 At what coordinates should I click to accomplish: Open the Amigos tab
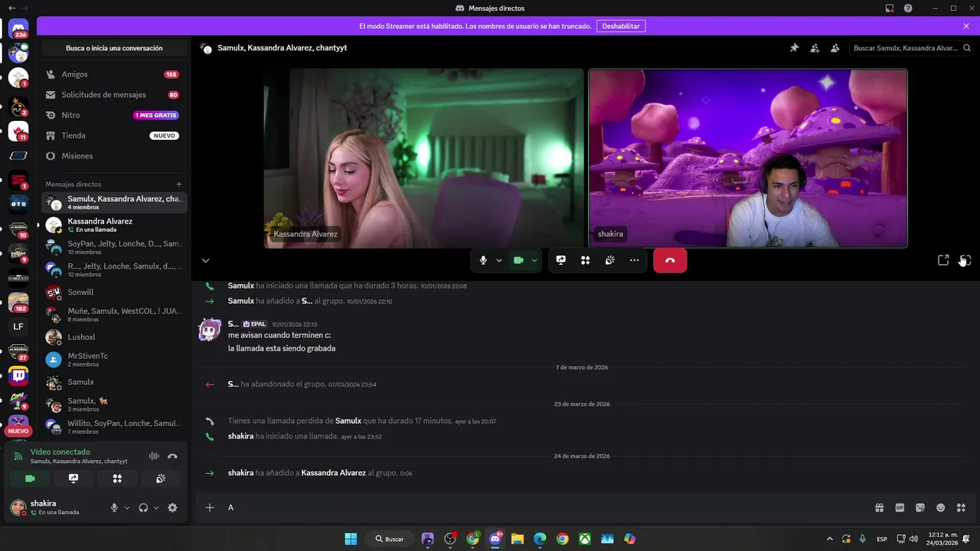[x=113, y=74]
